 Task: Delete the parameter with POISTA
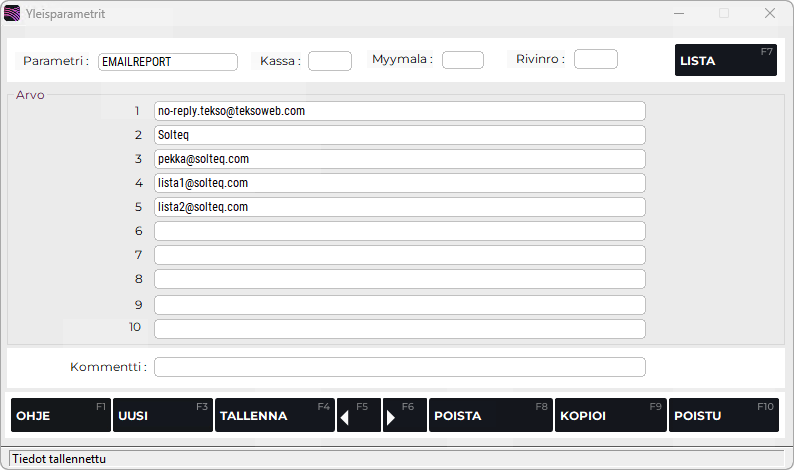(491, 415)
